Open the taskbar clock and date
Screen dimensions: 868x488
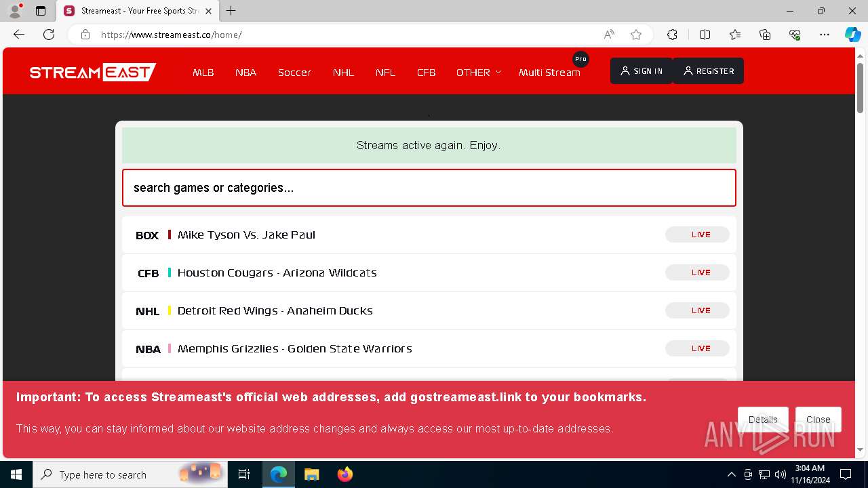click(810, 474)
